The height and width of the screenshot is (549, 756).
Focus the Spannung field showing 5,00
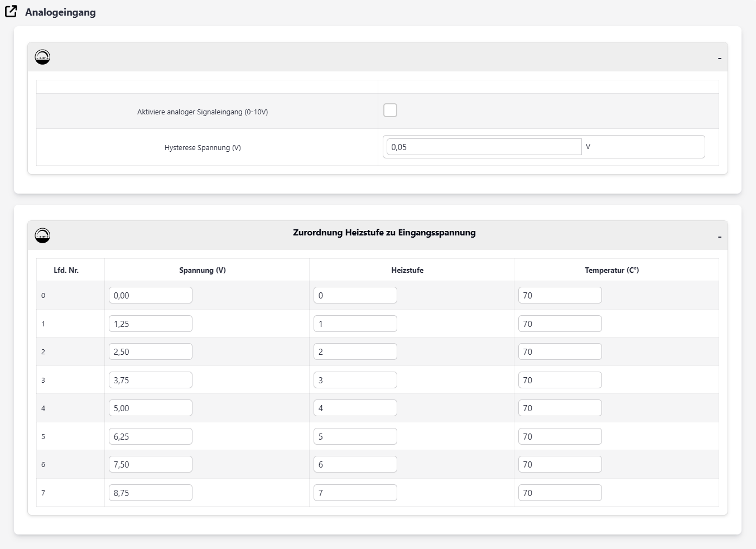coord(150,408)
